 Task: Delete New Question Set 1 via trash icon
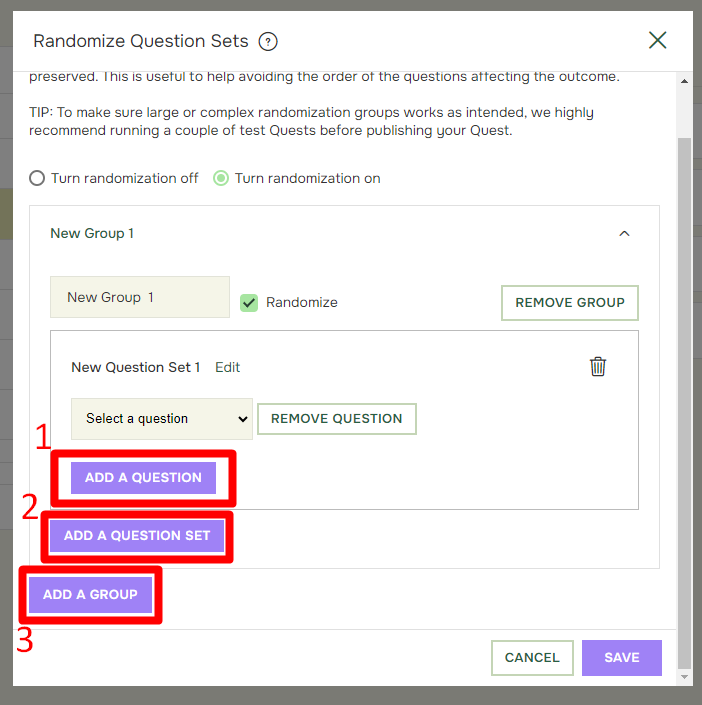coord(598,366)
